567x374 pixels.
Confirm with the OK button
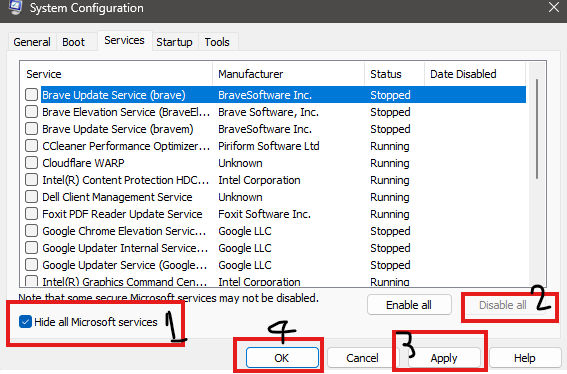pyautogui.click(x=282, y=358)
